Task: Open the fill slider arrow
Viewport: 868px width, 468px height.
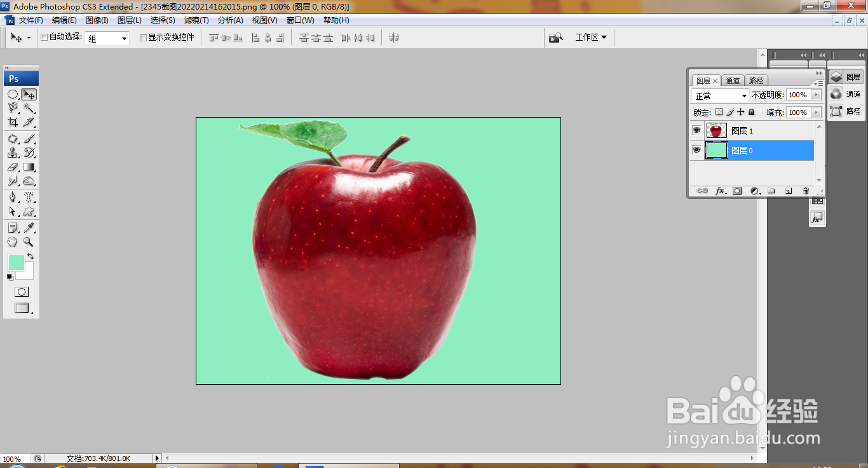Action: click(x=817, y=113)
